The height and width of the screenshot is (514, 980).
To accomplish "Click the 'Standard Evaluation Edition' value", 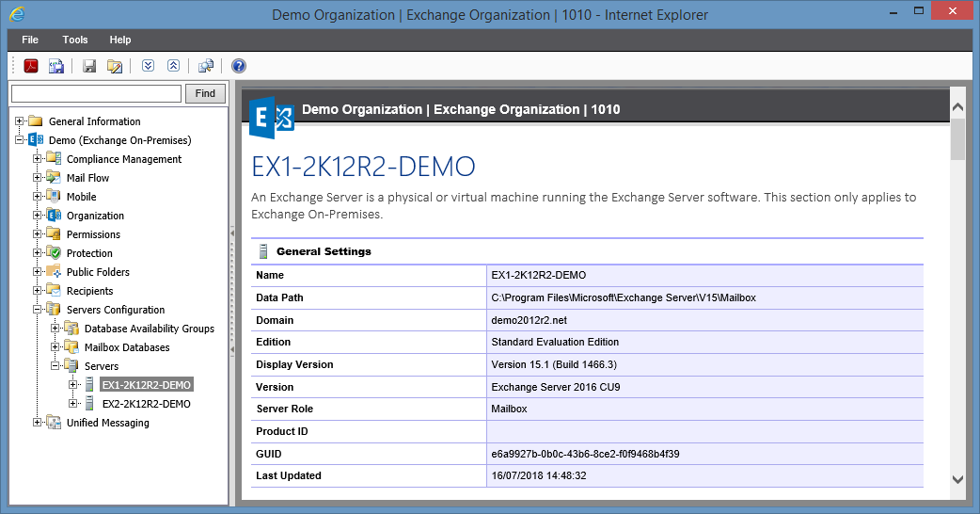I will 555,342.
